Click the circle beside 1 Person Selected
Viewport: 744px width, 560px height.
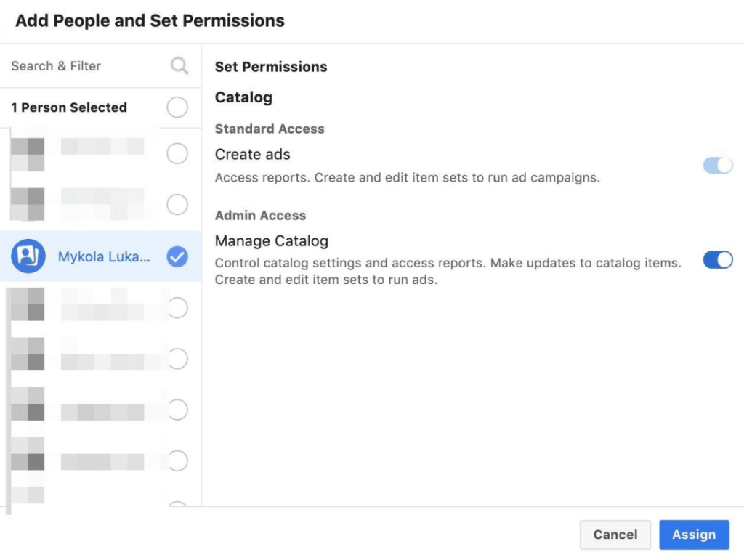coord(177,107)
